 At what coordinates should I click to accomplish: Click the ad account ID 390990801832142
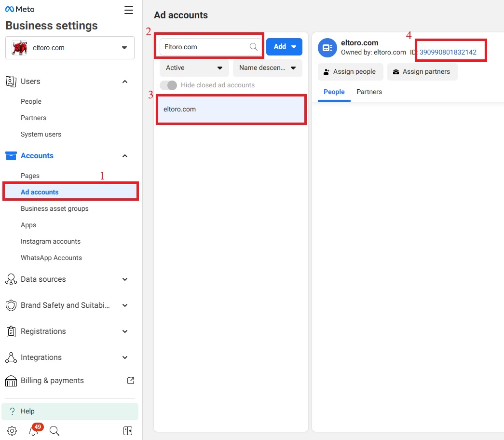tap(448, 52)
